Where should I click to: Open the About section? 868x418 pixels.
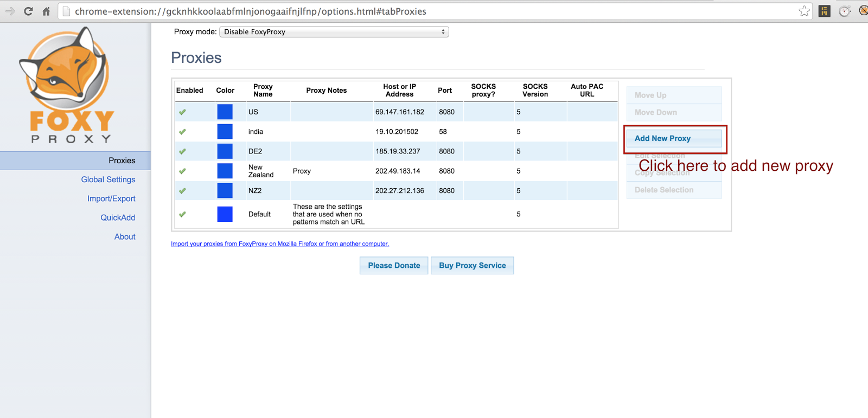point(125,236)
